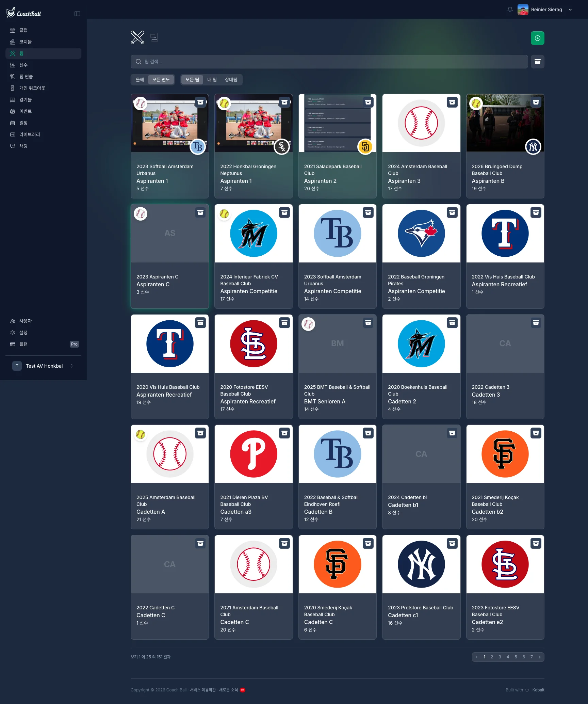Go to pagination page 2
This screenshot has width=588, height=704.
492,657
